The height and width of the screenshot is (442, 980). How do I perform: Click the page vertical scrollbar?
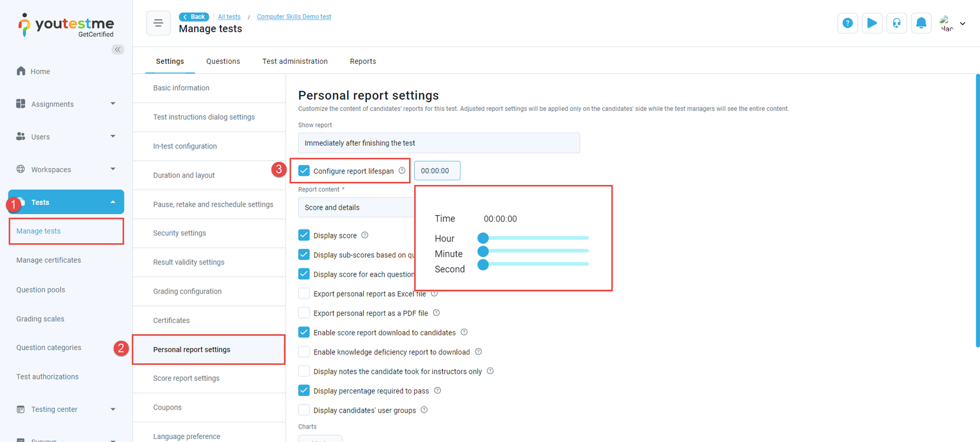click(x=978, y=211)
